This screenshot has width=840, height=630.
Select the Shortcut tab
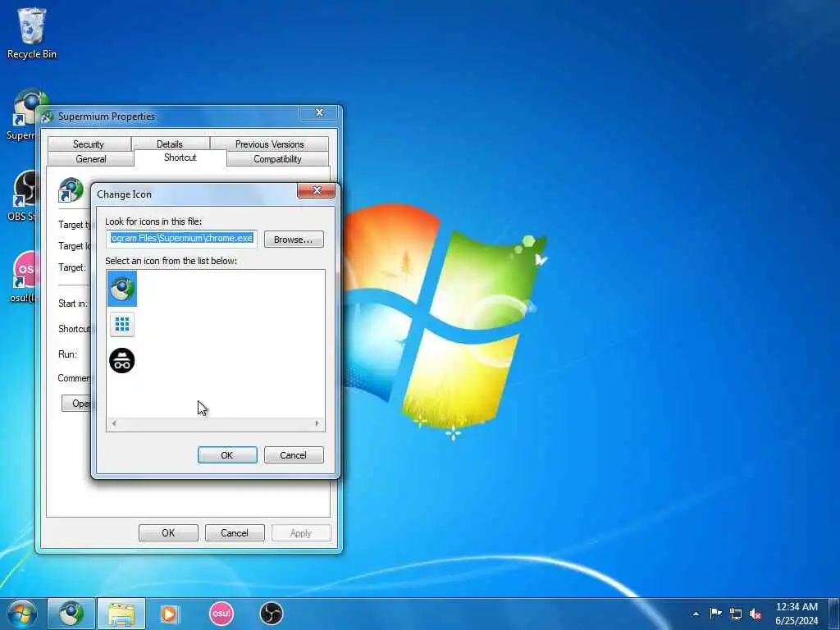click(x=180, y=157)
